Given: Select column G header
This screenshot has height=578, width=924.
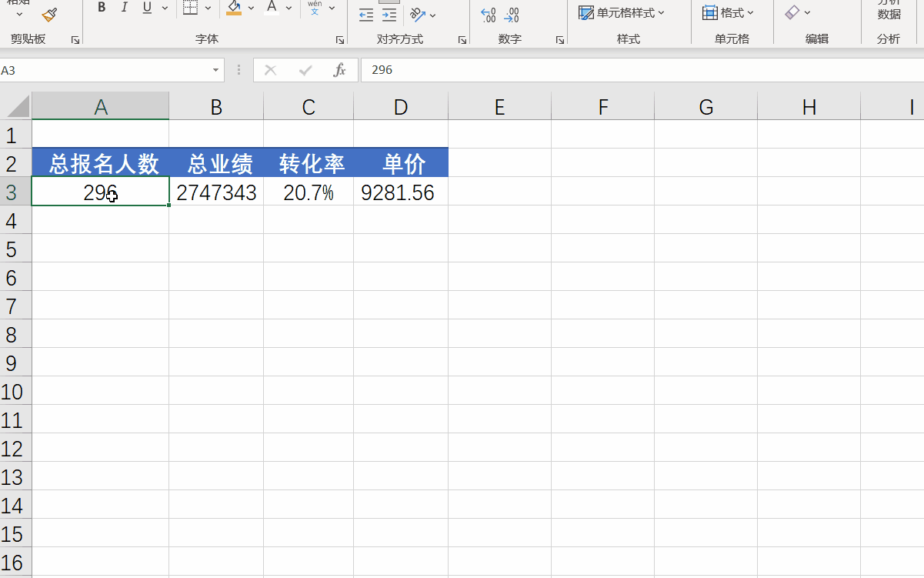Looking at the screenshot, I should pos(706,107).
